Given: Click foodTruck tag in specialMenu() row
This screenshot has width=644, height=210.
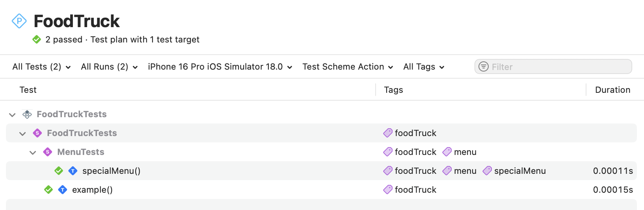Looking at the screenshot, I should [x=410, y=171].
